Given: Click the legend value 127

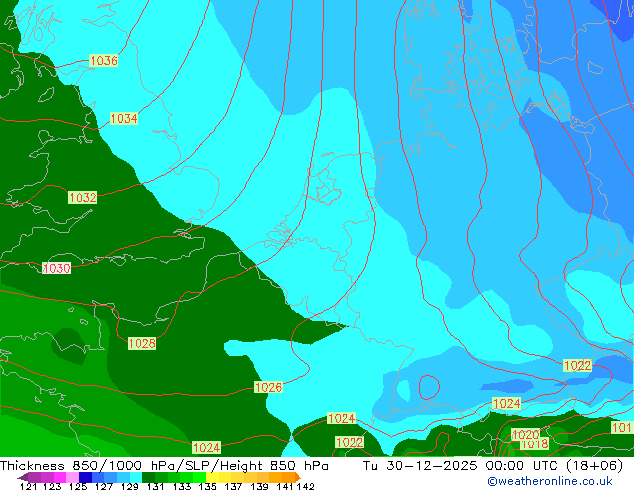Looking at the screenshot, I should pos(104,486).
